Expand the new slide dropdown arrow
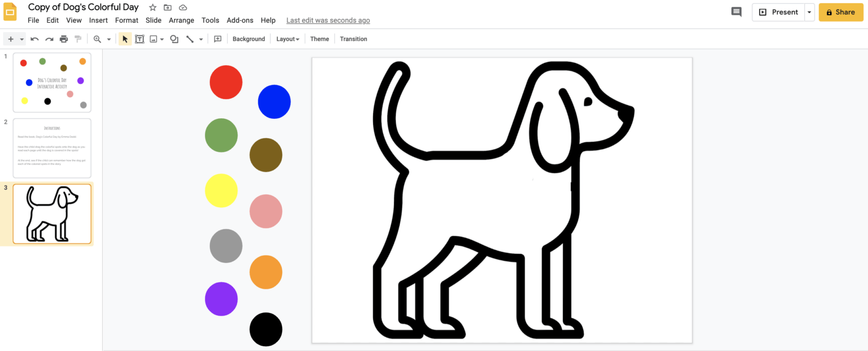The image size is (868, 351). pyautogui.click(x=22, y=39)
